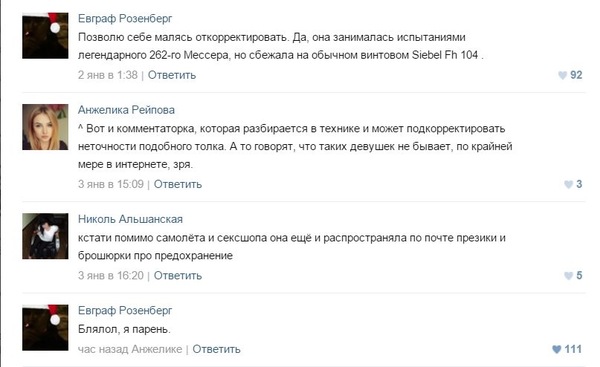Viewport: 600px width, 367px height.
Task: Open Евграф Розенберг profile from first comment
Action: tap(125, 18)
